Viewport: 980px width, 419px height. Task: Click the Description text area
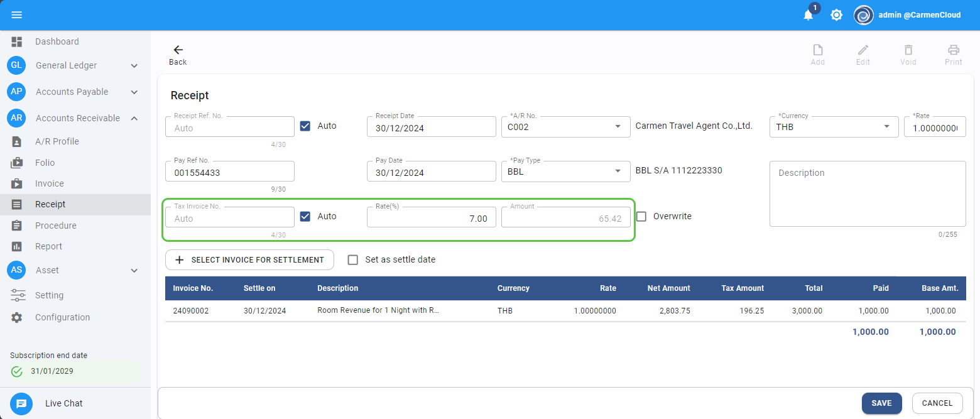(x=867, y=193)
